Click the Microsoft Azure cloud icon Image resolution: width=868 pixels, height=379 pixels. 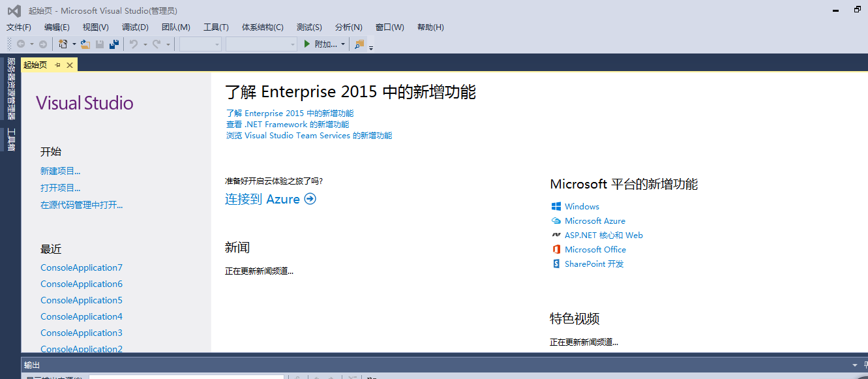(556, 220)
